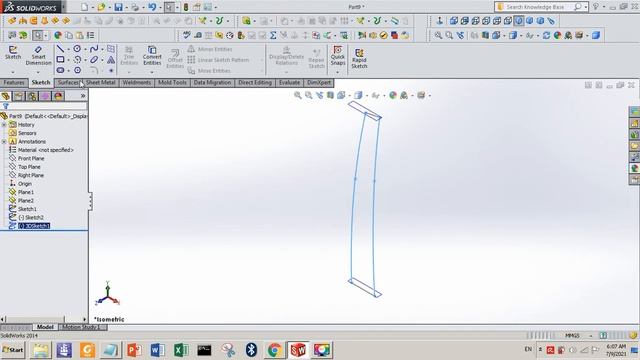Select the Smart Dimension tool
The height and width of the screenshot is (360, 640).
38,56
